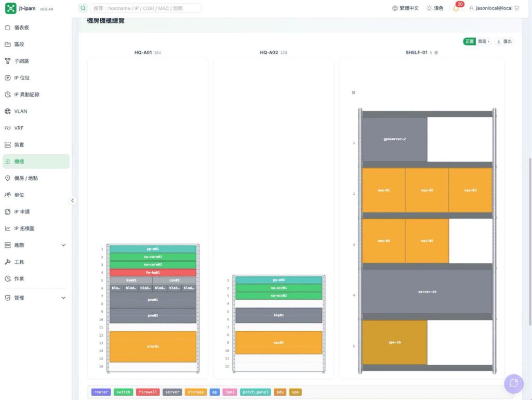Open the VRF link icon
532x400 pixels.
(x=8, y=128)
